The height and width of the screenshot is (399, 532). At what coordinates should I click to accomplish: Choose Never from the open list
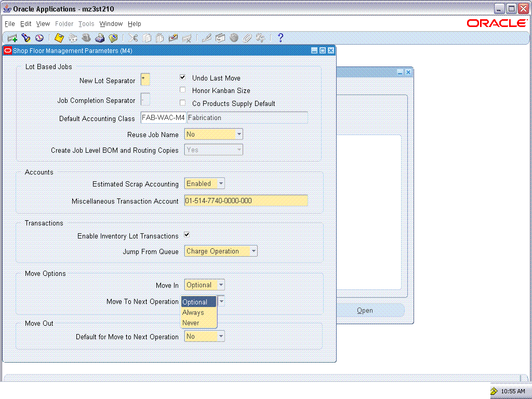(x=199, y=323)
